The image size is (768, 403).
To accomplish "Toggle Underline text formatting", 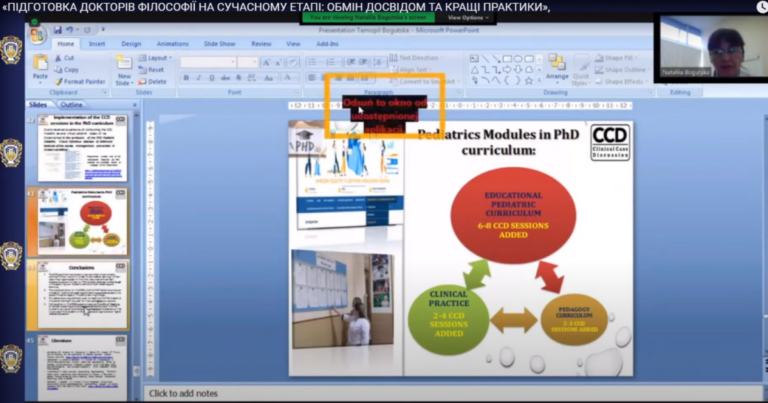I will (x=210, y=78).
